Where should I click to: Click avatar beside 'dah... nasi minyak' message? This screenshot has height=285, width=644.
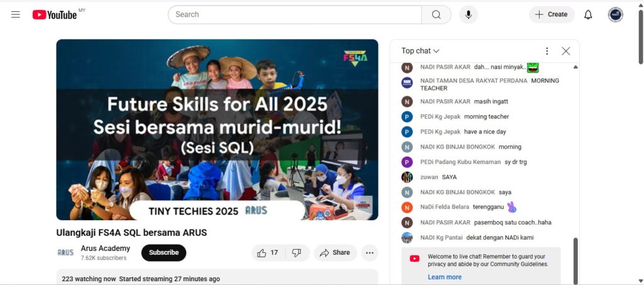point(407,67)
